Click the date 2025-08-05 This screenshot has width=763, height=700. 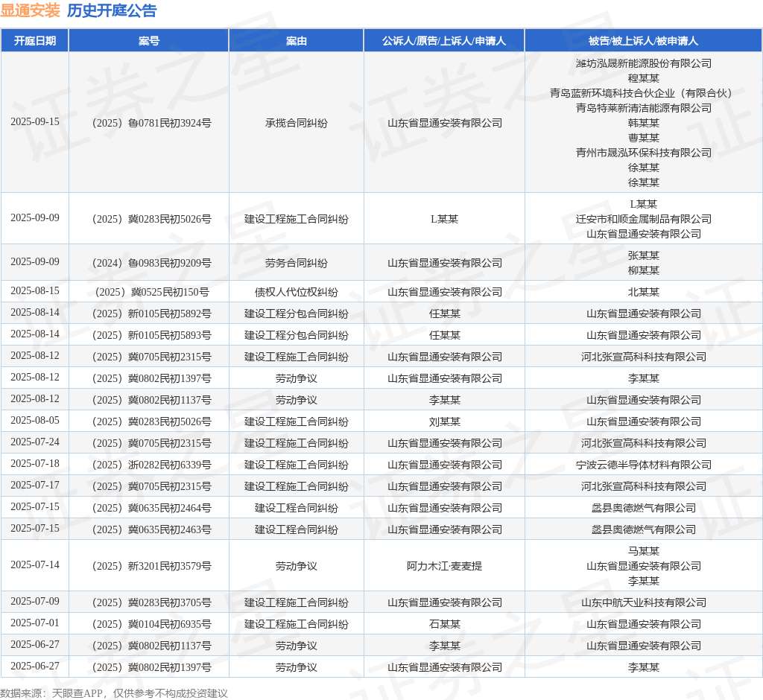[35, 420]
